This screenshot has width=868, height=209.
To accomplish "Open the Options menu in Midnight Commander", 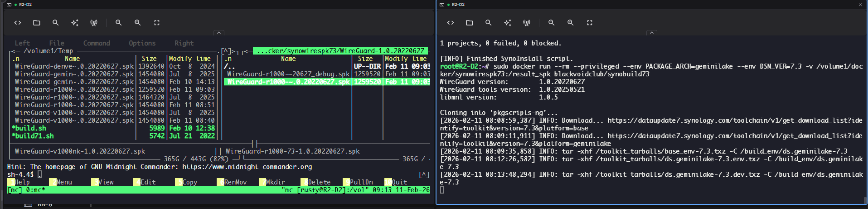I will (142, 43).
